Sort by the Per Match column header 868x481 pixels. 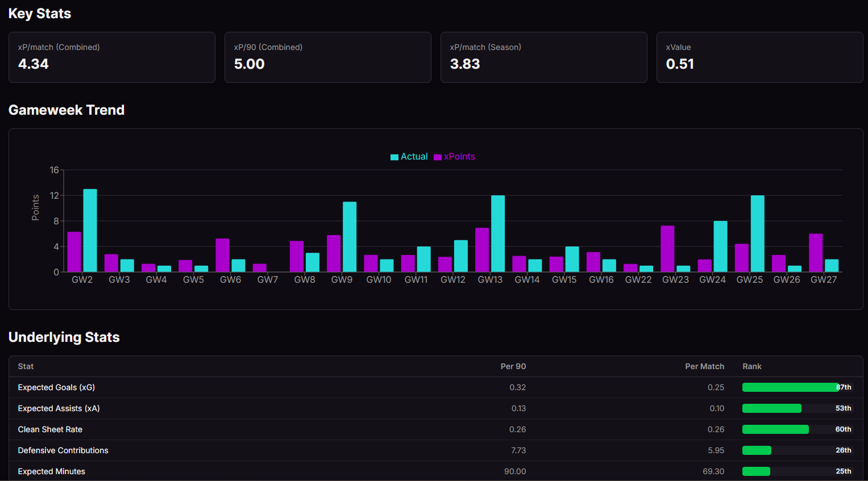point(704,366)
